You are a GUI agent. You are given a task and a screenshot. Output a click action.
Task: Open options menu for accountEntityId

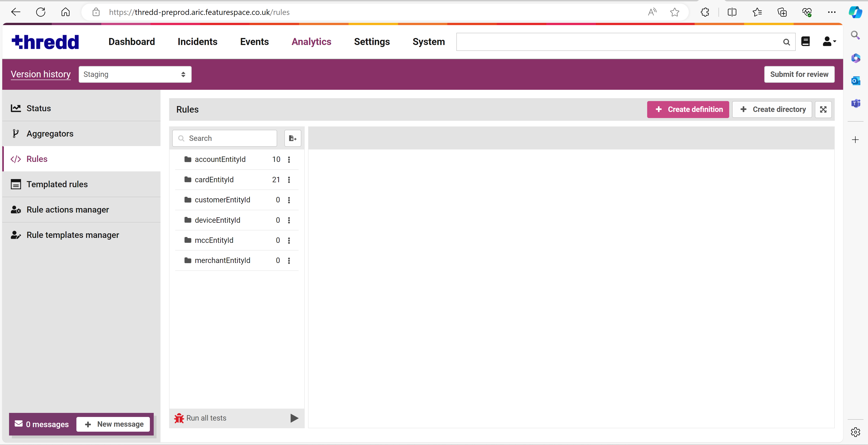click(289, 159)
